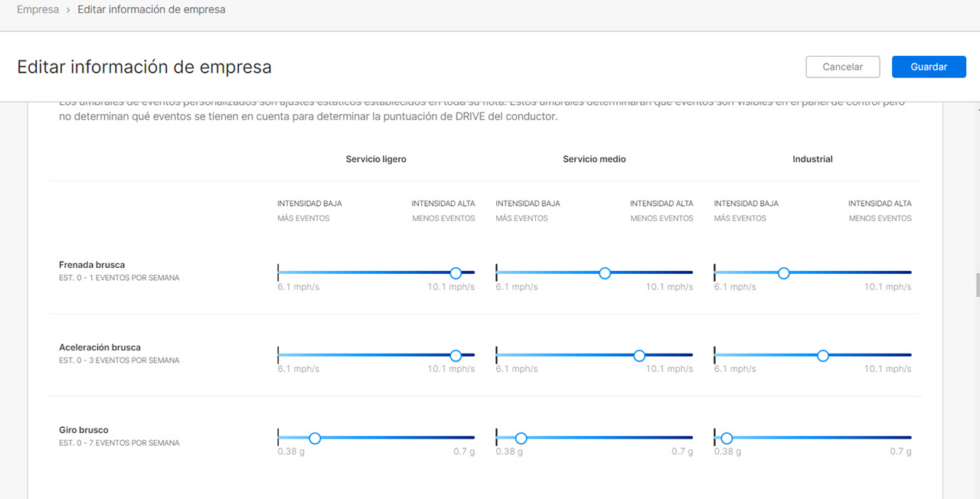This screenshot has width=980, height=499.
Task: Click Frenada brusca slider handle under Industrial
Action: pyautogui.click(x=783, y=273)
